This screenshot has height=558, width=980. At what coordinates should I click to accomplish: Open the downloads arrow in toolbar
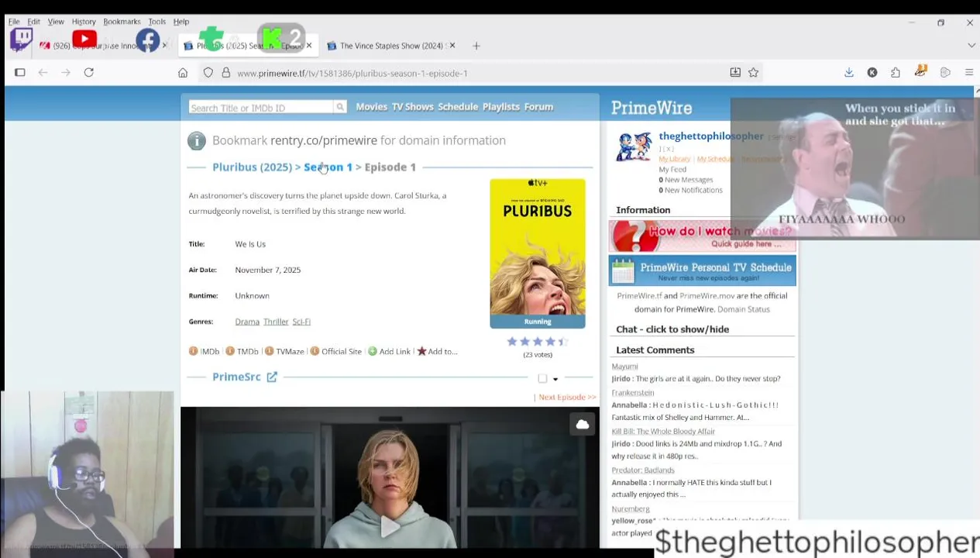849,73
